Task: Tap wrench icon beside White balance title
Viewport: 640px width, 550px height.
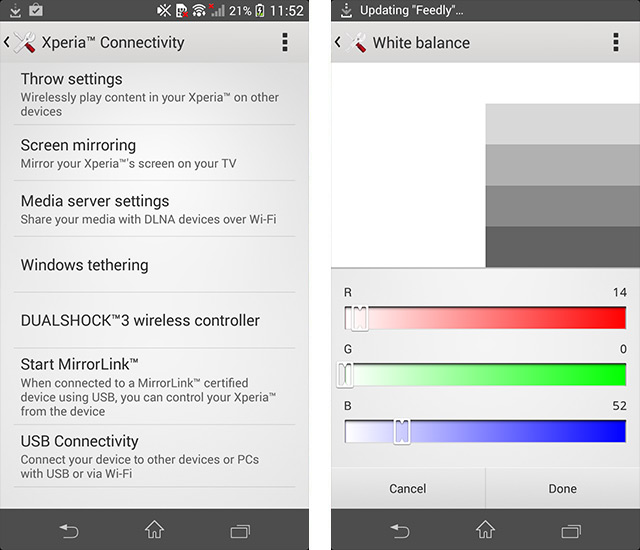Action: 356,42
